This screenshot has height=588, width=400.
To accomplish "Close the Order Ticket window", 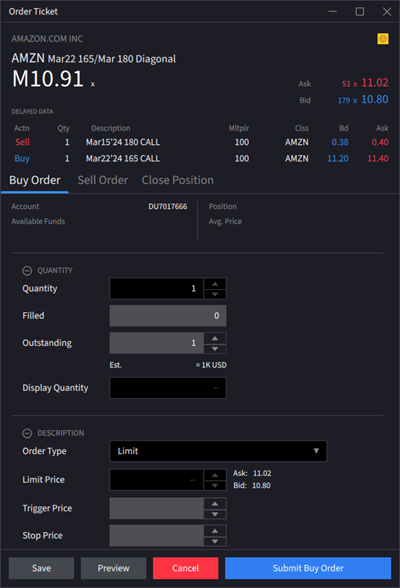I will point(387,12).
